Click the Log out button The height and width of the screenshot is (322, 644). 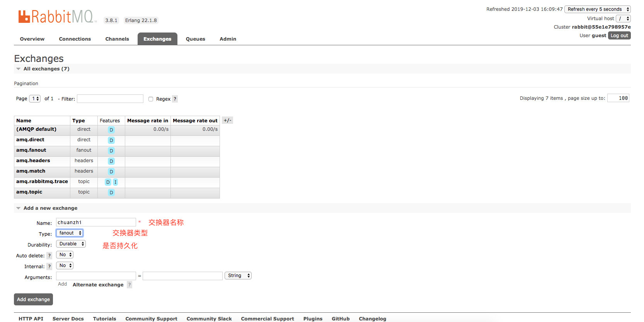[619, 36]
